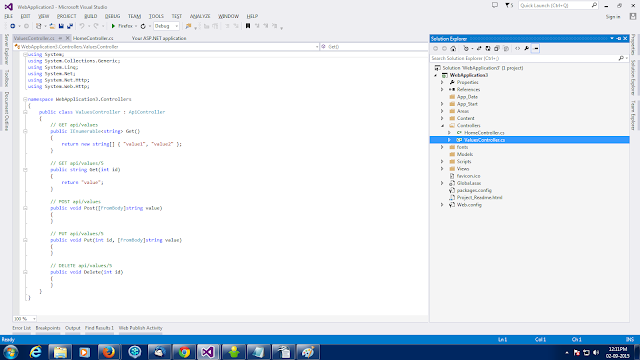
Task: Expand the Properties node in Solution Explorer
Action: (x=442, y=82)
